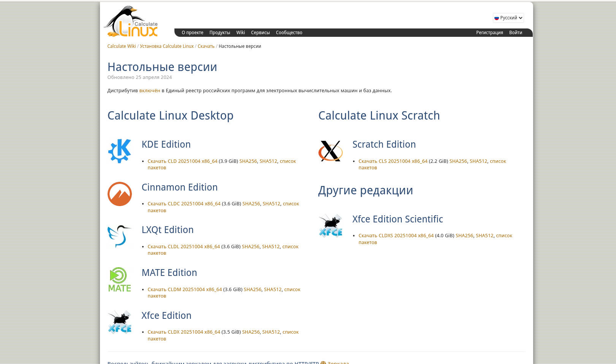Click the Xfce Edition Scientific mouse icon

[x=331, y=226]
